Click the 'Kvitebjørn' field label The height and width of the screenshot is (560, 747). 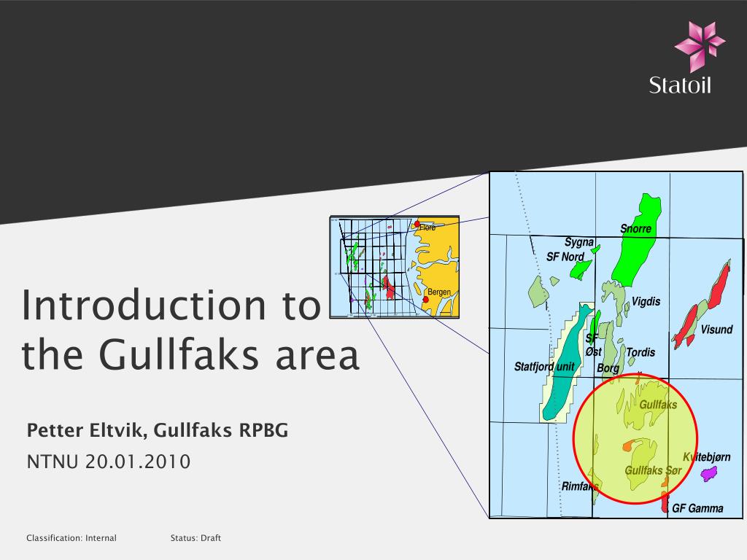click(706, 458)
